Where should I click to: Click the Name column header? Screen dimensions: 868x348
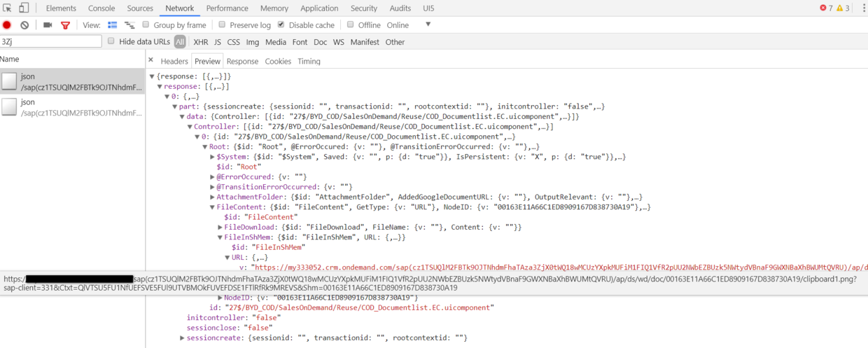tap(73, 60)
